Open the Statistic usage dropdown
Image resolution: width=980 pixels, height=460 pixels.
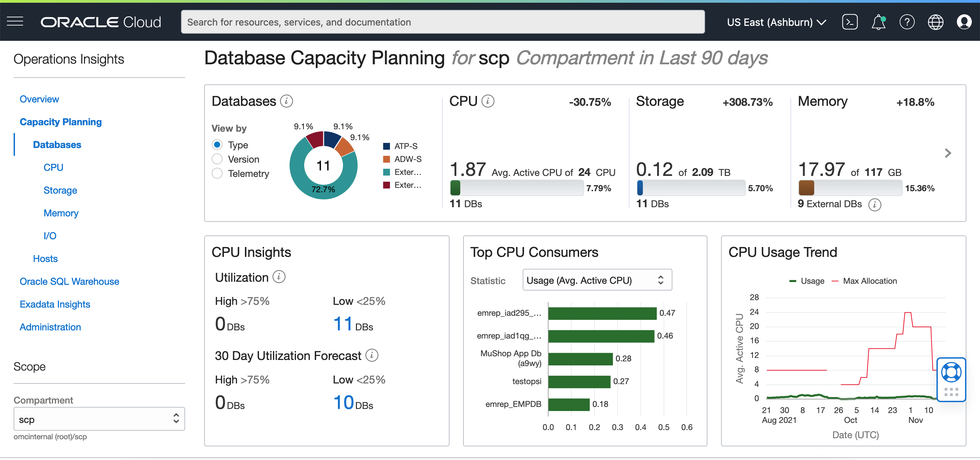tap(597, 280)
